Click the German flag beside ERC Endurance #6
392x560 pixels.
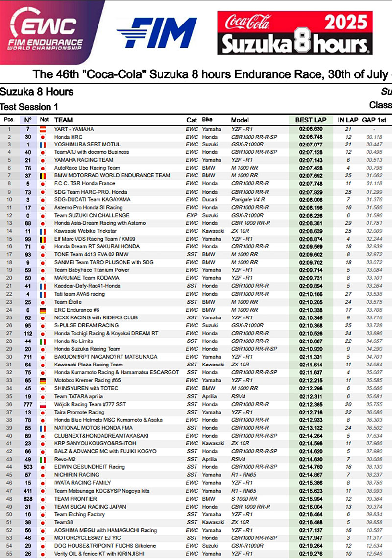pos(43,310)
